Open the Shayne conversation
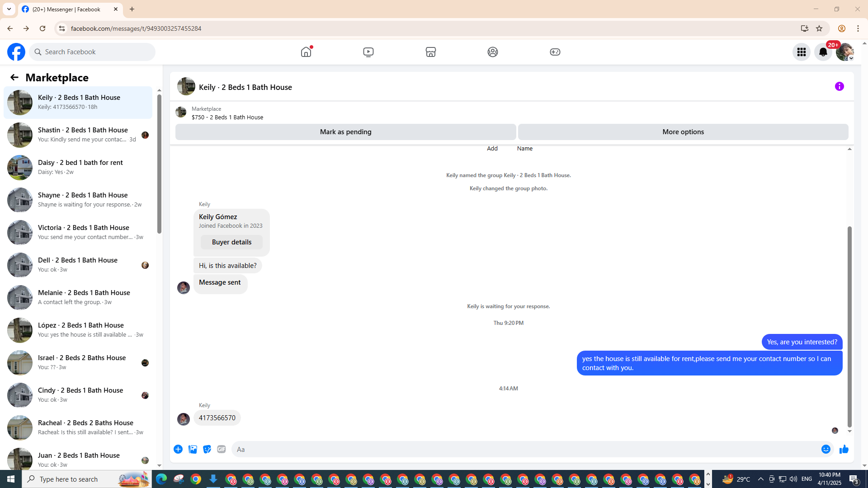The image size is (868, 488). click(78, 200)
